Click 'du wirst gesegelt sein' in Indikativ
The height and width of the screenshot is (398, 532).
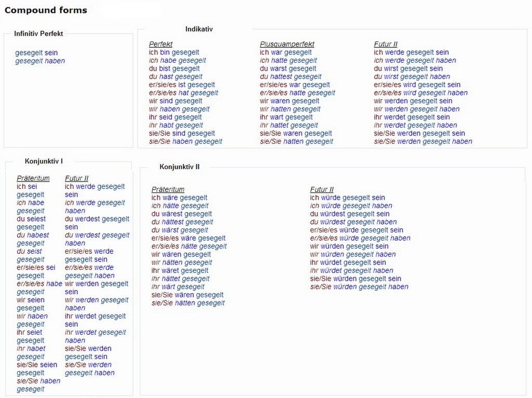tap(408, 68)
